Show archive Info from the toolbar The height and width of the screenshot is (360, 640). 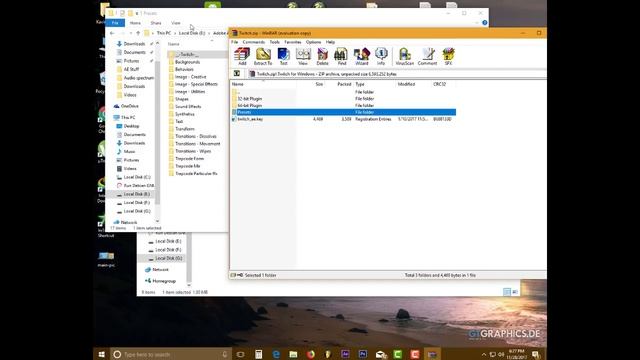tap(381, 56)
